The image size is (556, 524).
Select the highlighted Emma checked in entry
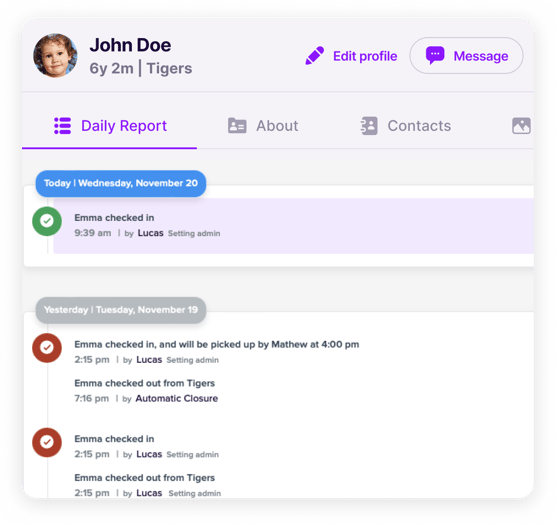click(294, 226)
